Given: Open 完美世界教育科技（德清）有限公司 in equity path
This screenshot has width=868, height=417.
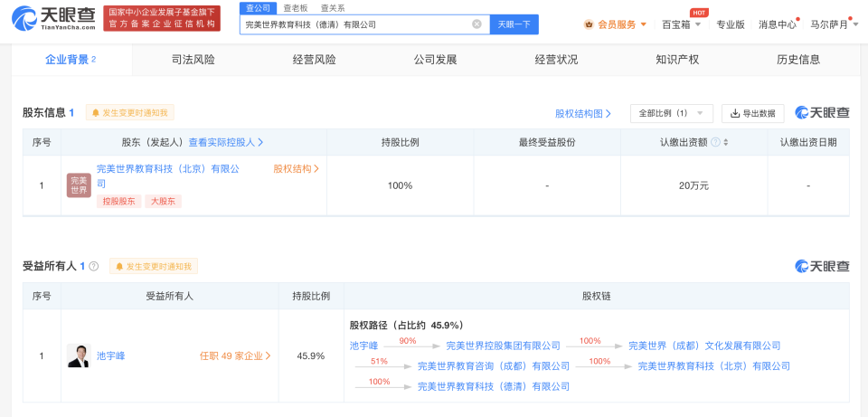Looking at the screenshot, I should pyautogui.click(x=494, y=386).
